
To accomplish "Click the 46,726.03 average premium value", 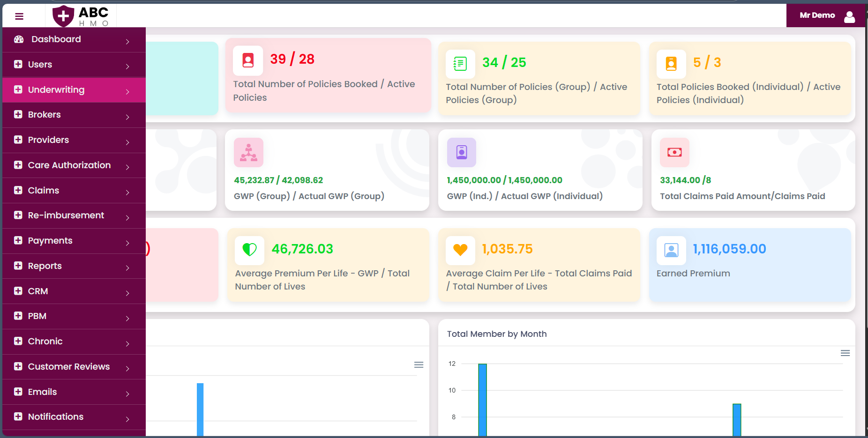I will point(302,249).
